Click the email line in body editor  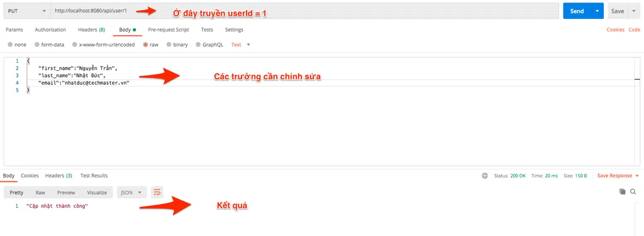coord(84,83)
